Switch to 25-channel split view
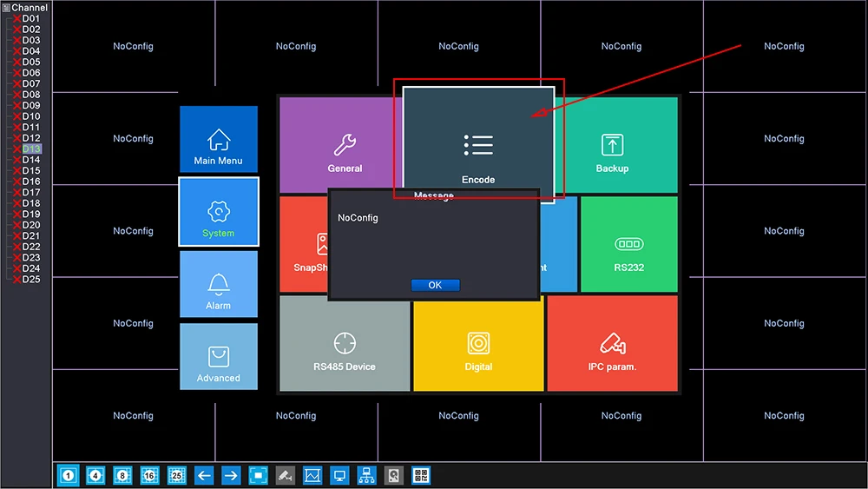 pyautogui.click(x=176, y=475)
